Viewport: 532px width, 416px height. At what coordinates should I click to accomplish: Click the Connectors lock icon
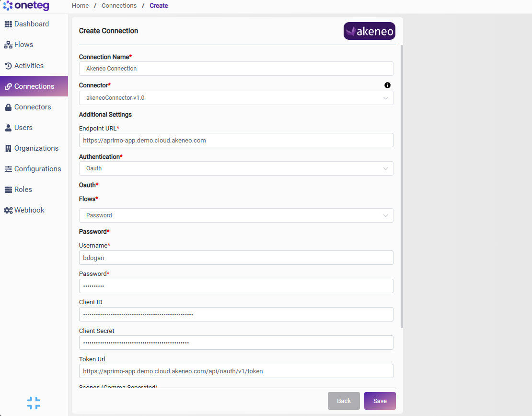tap(8, 107)
